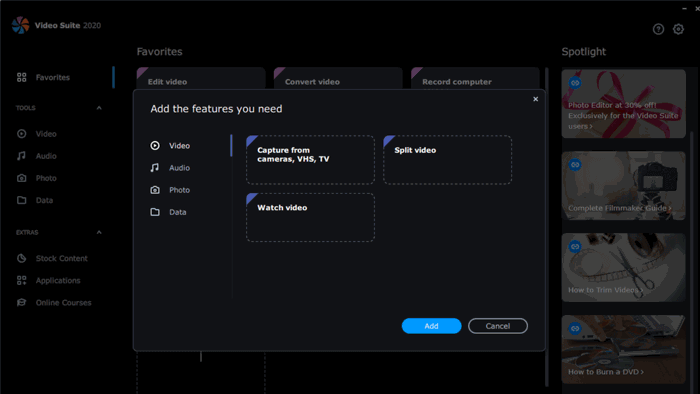The height and width of the screenshot is (394, 700).
Task: Select the Split video feature tile
Action: 447,160
